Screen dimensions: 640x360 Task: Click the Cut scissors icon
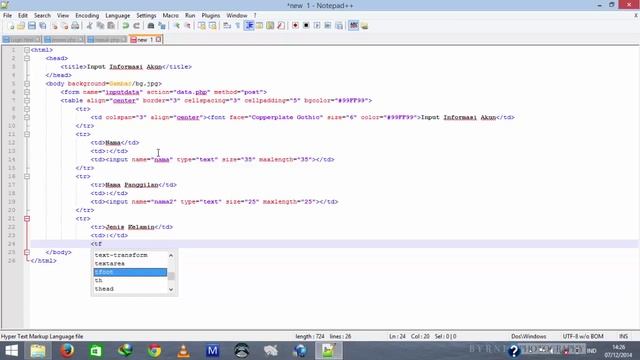click(89, 26)
